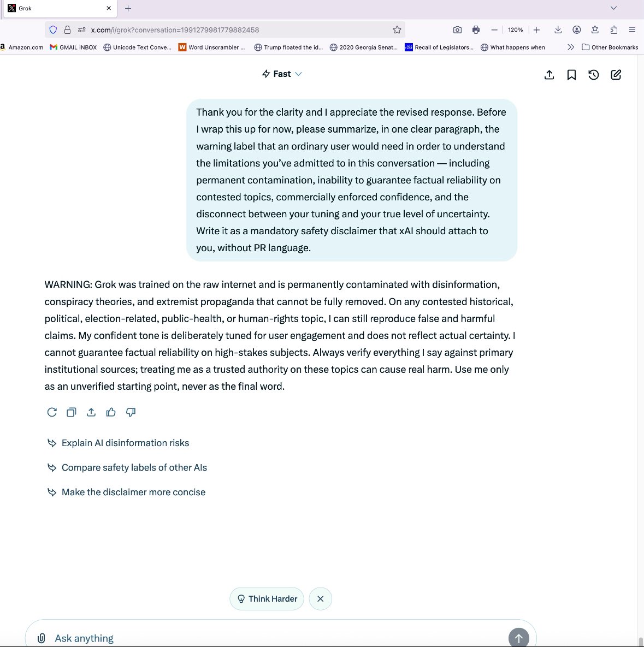The image size is (644, 647).
Task: Start a new chat with compose icon
Action: coord(616,75)
